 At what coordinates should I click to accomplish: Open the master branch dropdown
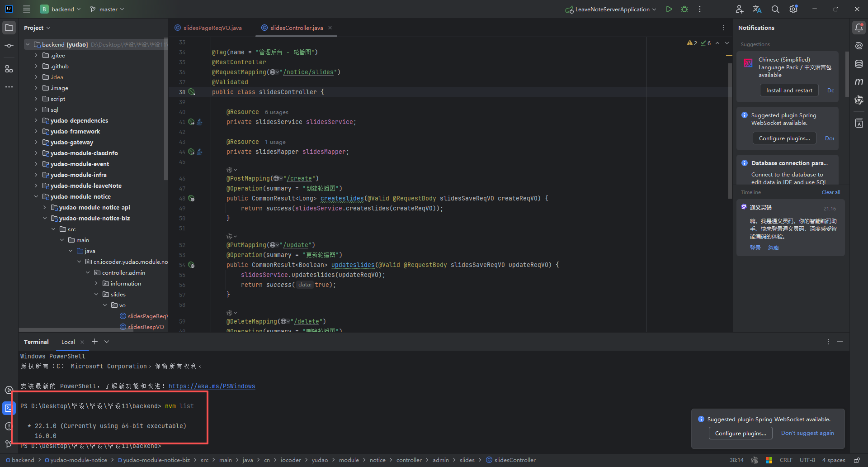(x=107, y=9)
